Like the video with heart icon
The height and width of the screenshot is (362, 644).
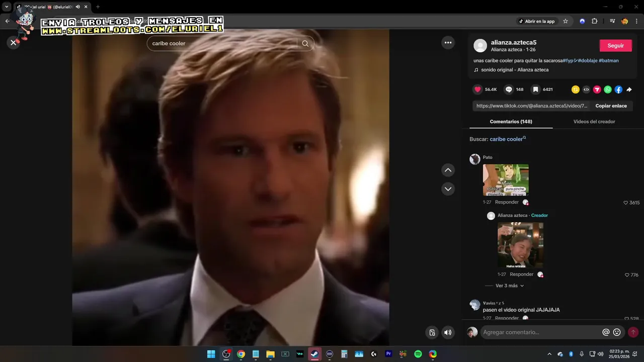tap(477, 89)
